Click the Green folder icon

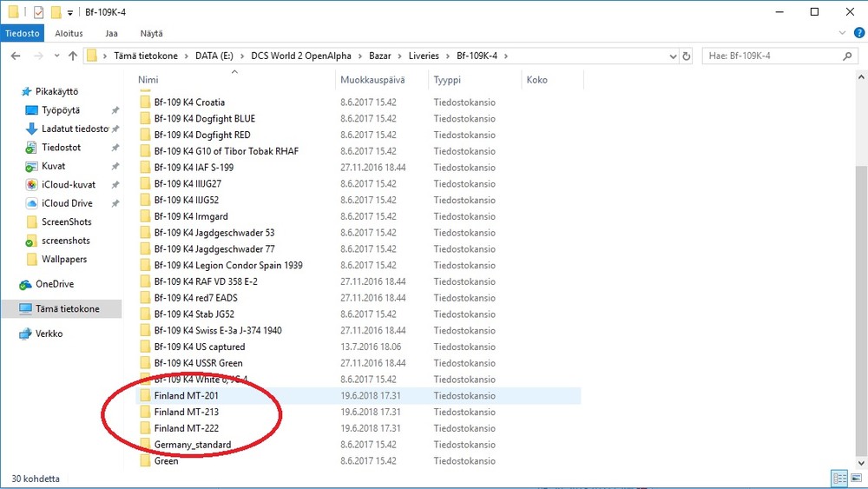pos(145,460)
